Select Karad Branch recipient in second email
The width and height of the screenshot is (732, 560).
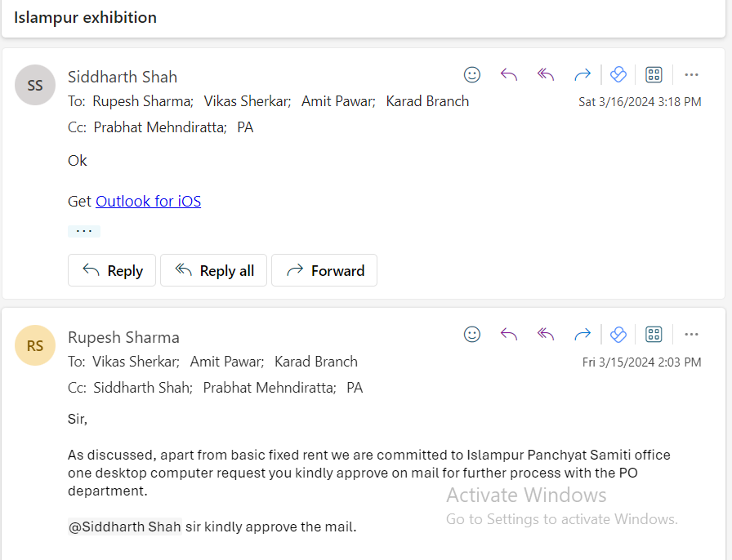click(316, 362)
